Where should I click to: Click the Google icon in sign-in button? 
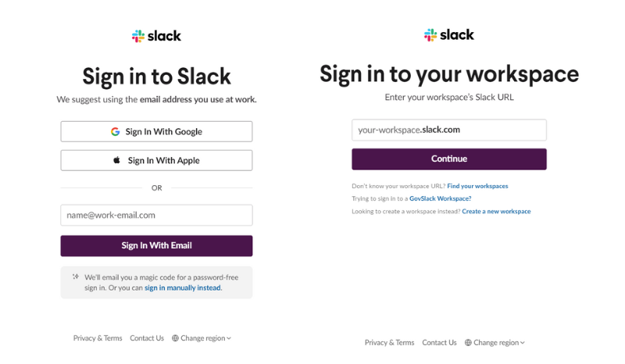click(115, 131)
